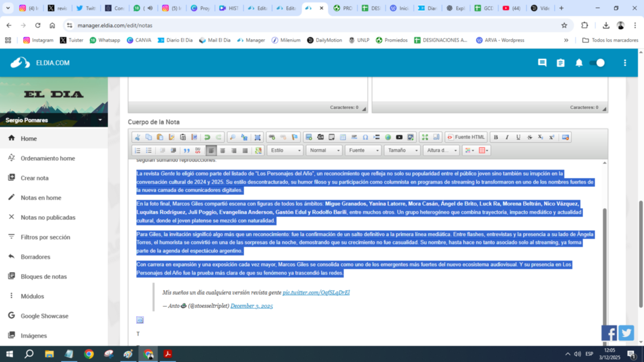
Task: Apply block quote formatting
Action: tap(186, 150)
